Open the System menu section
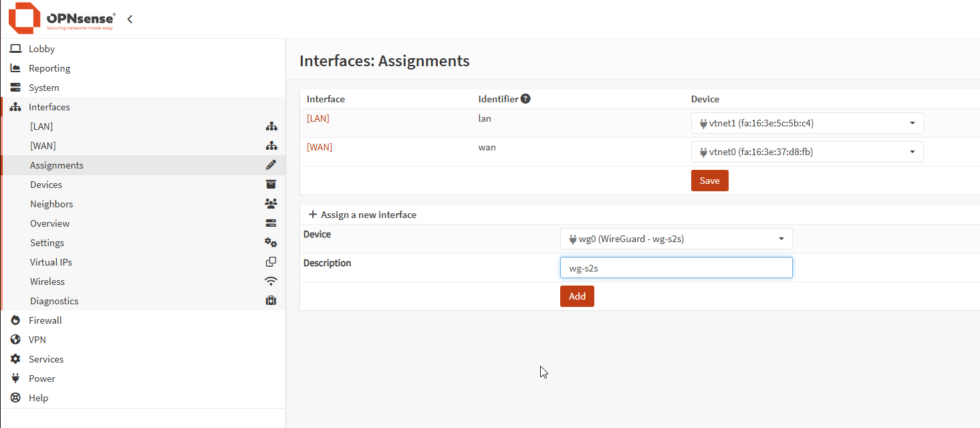The image size is (980, 428). tap(43, 88)
